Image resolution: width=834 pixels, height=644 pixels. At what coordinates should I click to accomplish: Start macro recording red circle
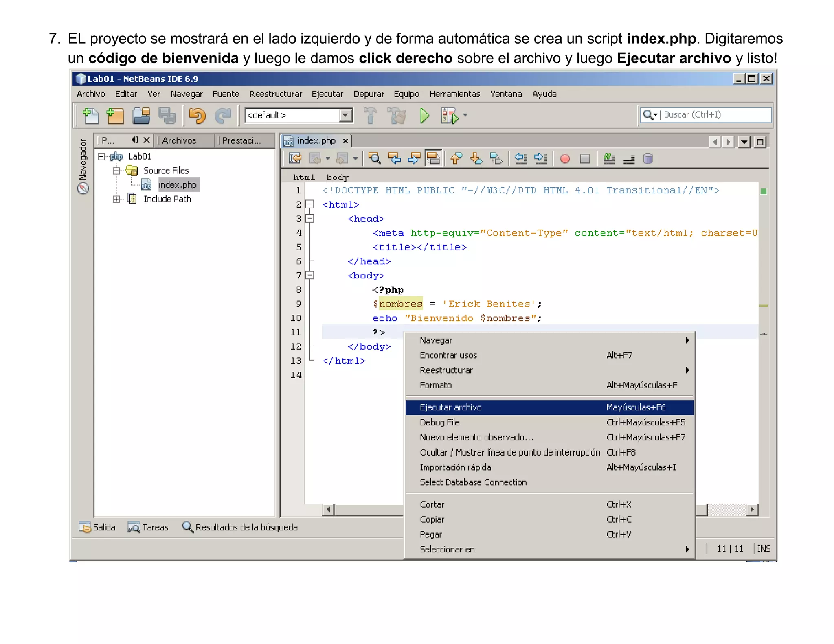(565, 158)
